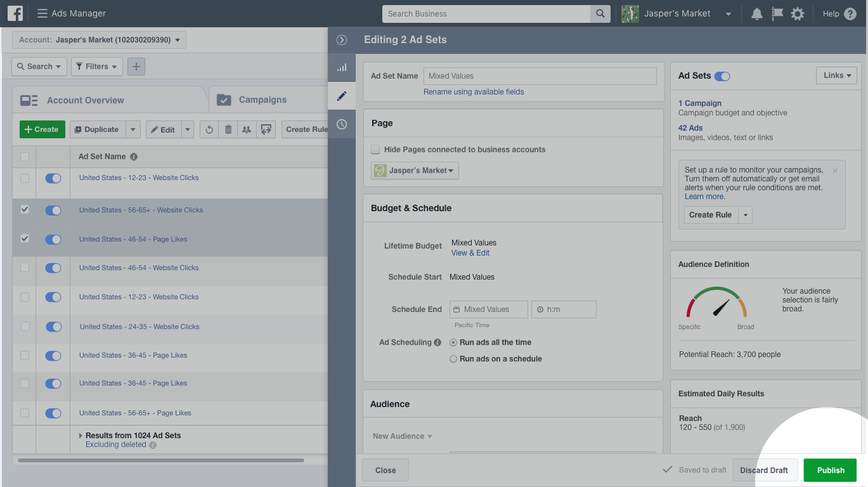Open the Filters dropdown
The height and width of the screenshot is (487, 868).
[x=97, y=66]
